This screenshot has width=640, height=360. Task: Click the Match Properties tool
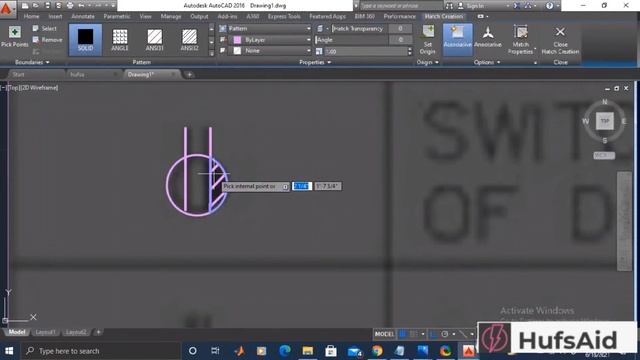click(521, 40)
